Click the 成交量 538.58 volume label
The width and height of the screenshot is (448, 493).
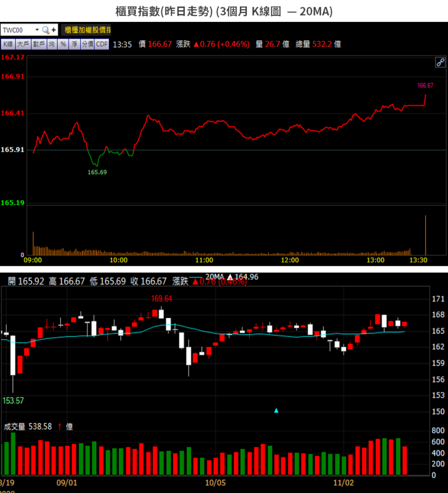pos(28,426)
